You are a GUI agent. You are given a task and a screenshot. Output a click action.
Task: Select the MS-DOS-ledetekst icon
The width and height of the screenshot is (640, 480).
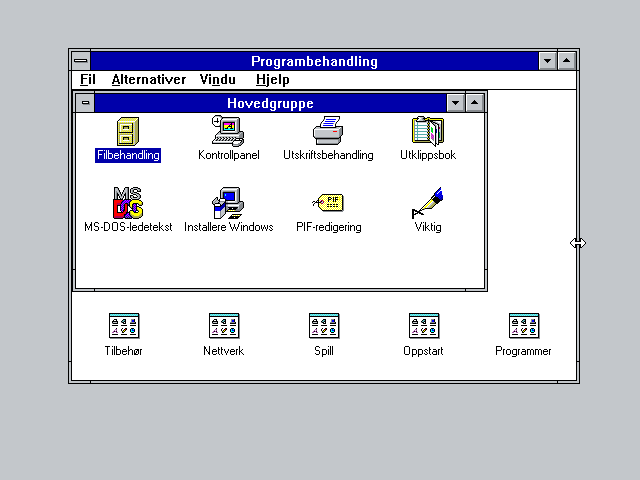coord(128,203)
